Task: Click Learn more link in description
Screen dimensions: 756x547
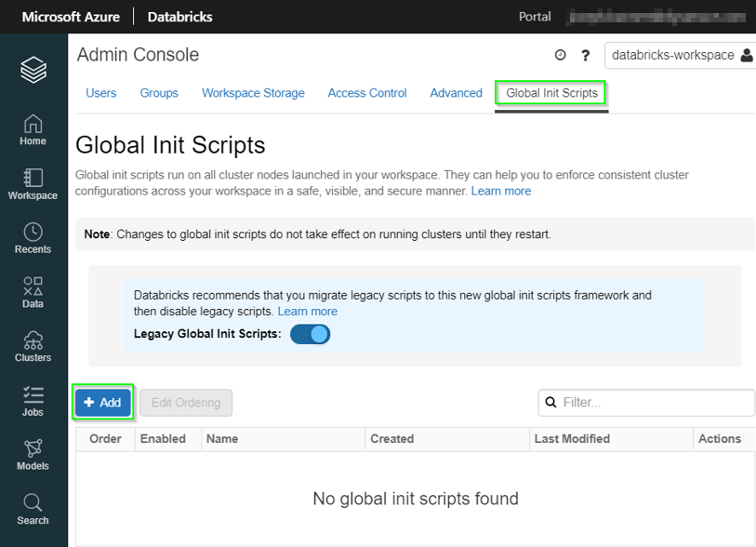Action: pyautogui.click(x=501, y=191)
